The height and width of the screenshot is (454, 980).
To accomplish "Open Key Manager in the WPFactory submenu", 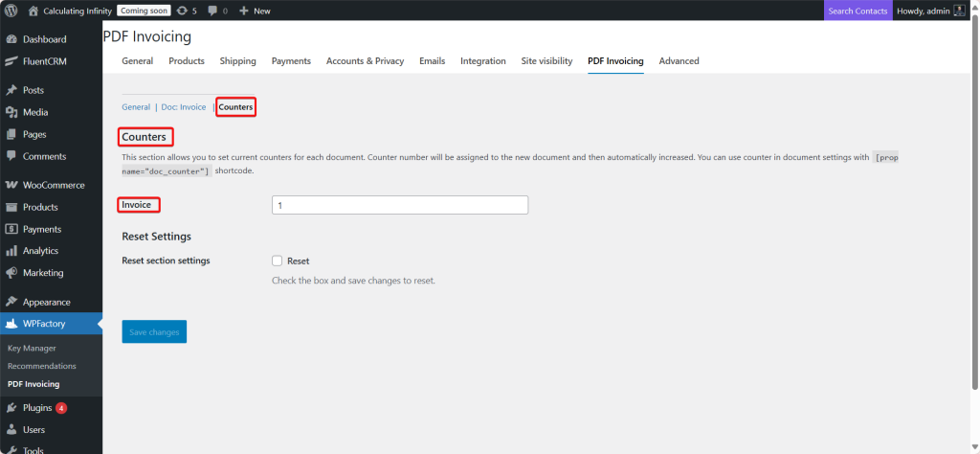I will pos(32,349).
